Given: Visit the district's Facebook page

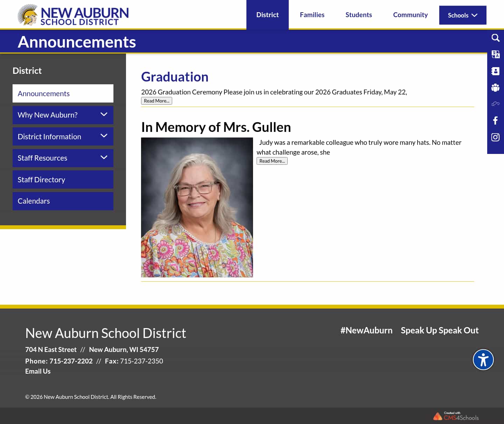Looking at the screenshot, I should tap(495, 120).
